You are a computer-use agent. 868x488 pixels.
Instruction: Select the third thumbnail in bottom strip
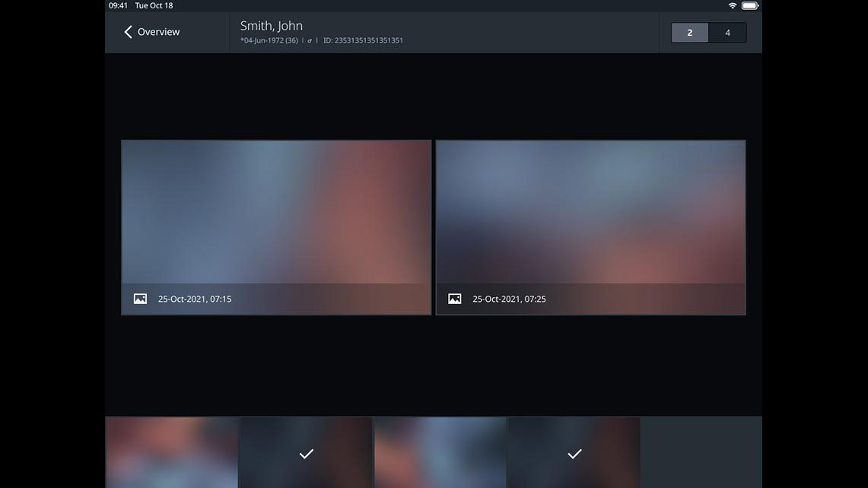440,452
